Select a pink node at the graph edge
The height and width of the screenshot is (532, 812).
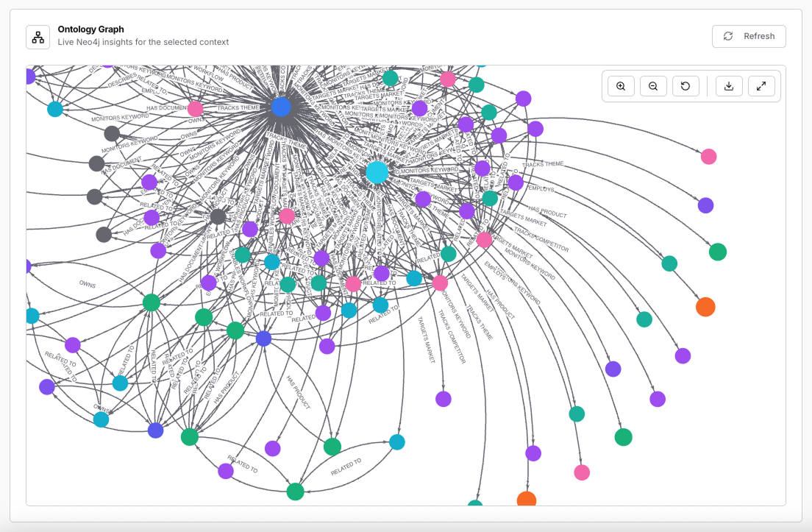(x=708, y=157)
